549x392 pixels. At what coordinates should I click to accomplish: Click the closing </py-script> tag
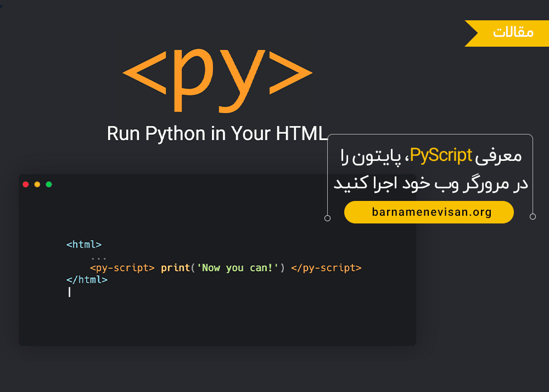[326, 268]
